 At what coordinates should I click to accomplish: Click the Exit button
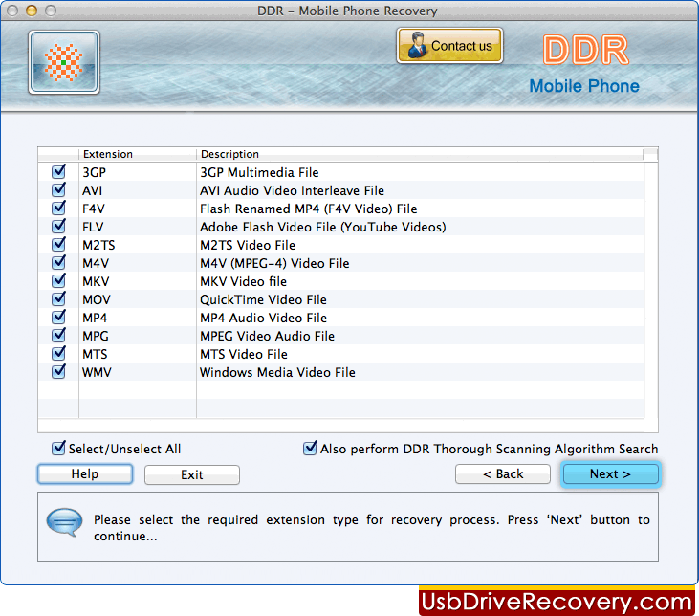click(x=192, y=474)
